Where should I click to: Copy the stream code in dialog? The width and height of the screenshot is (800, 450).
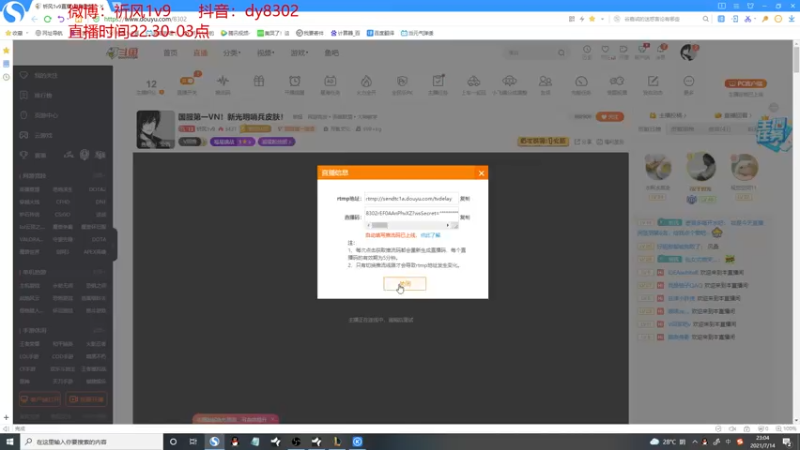pyautogui.click(x=465, y=217)
